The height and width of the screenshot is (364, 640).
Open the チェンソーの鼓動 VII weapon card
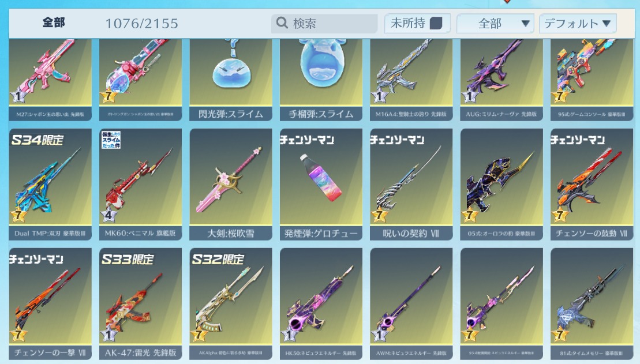point(592,185)
